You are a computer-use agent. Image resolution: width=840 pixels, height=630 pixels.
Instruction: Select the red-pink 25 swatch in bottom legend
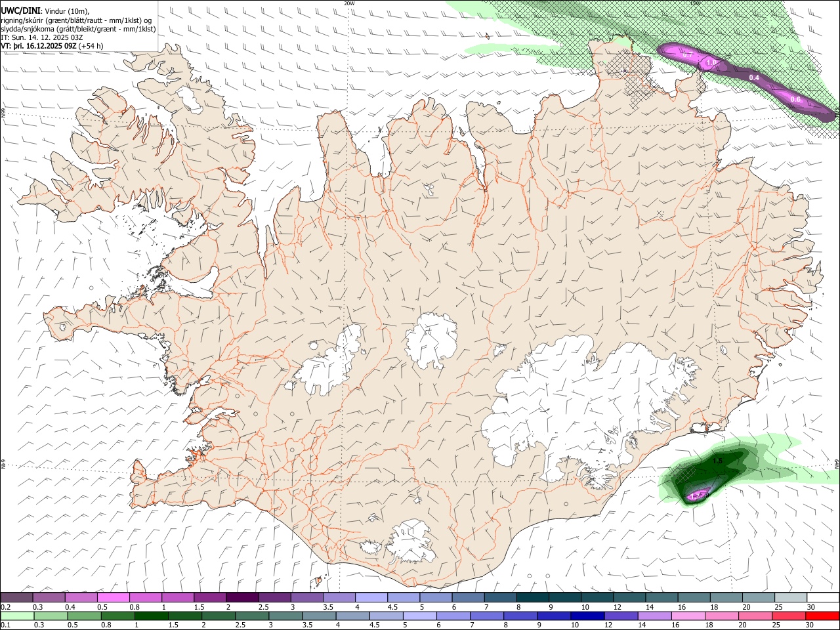point(789,616)
